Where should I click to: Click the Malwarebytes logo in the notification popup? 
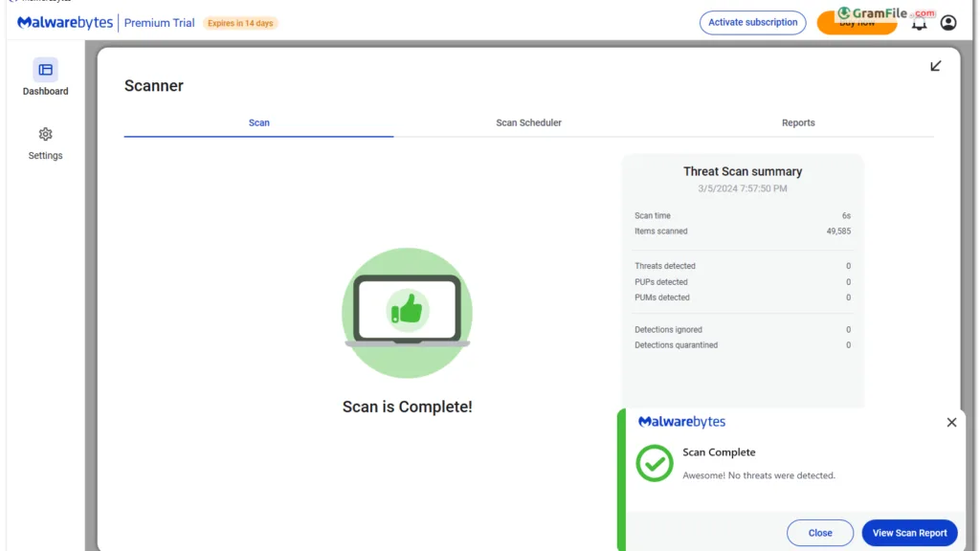coord(681,422)
